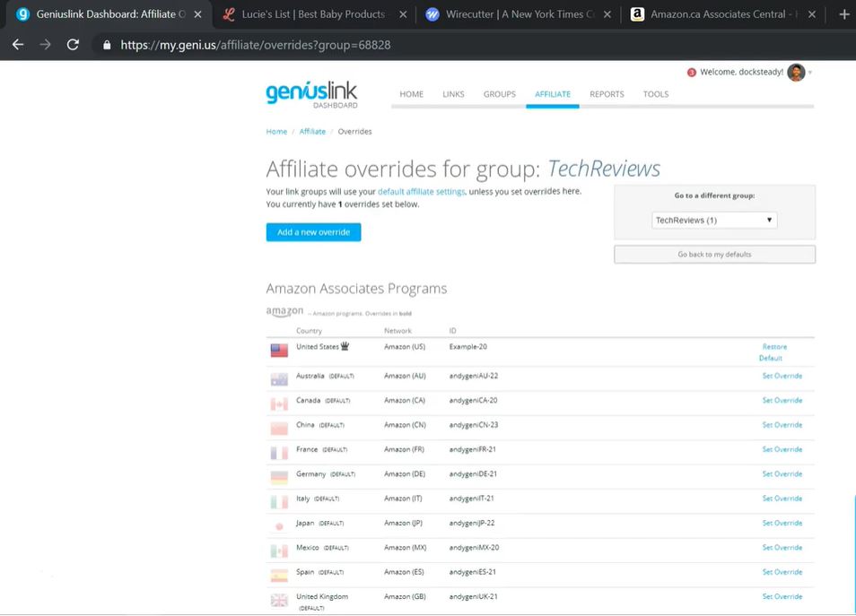Open the GROUPS menu item
This screenshot has width=856, height=616.
500,94
